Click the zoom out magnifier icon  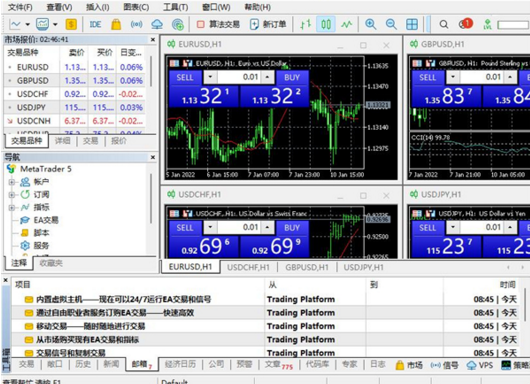pyautogui.click(x=391, y=24)
